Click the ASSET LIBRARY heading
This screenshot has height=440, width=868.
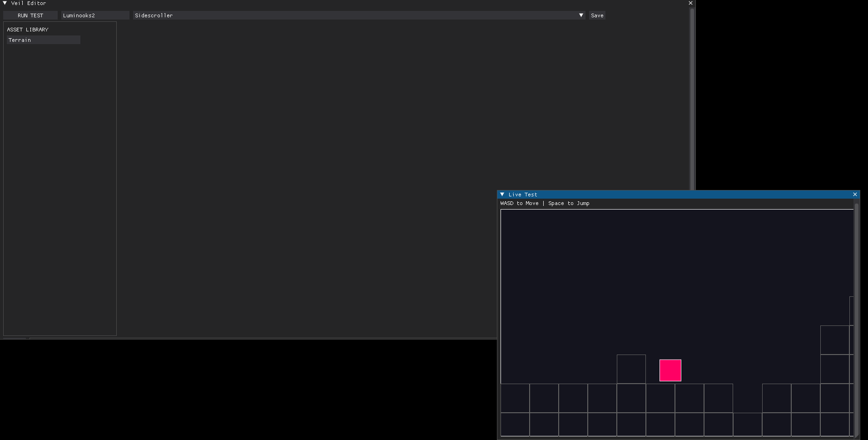[28, 30]
